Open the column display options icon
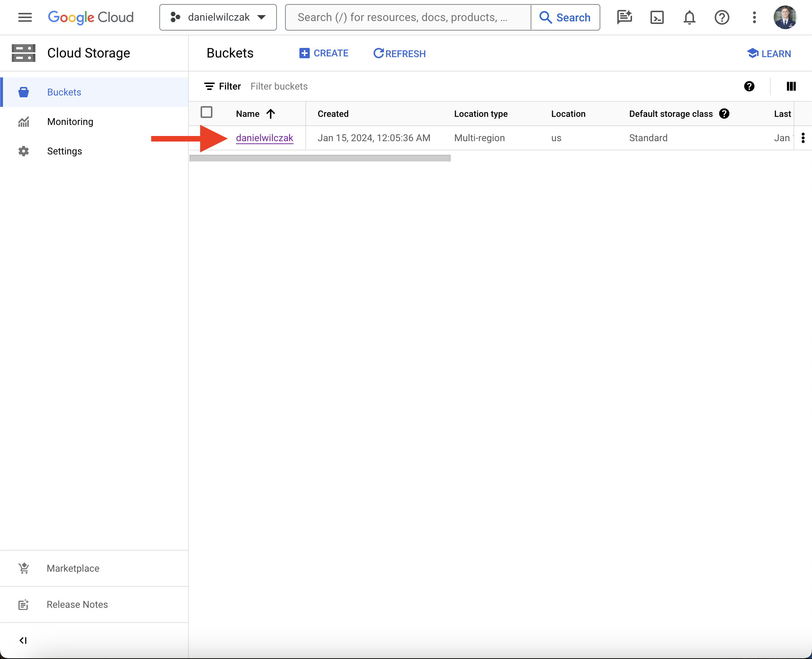 coord(791,87)
